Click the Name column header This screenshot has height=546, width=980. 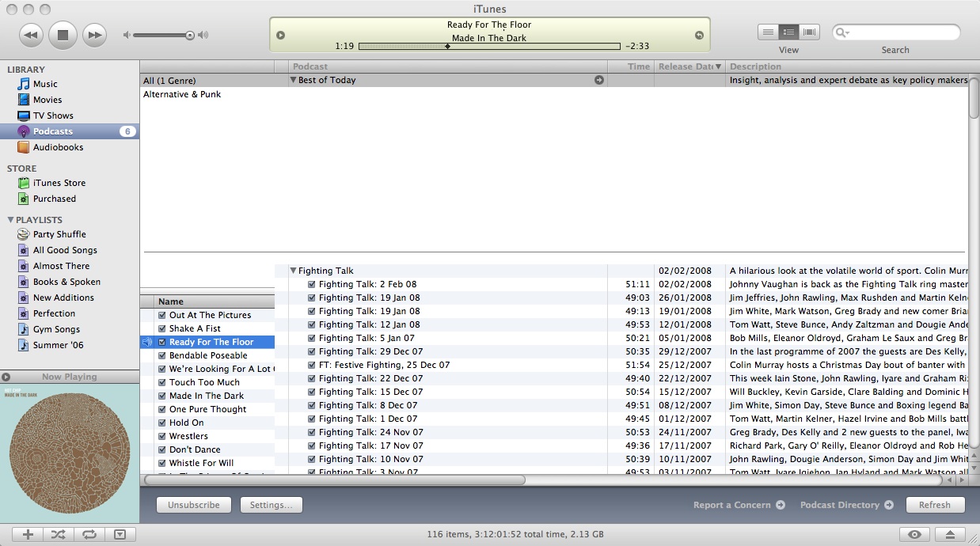coord(214,301)
